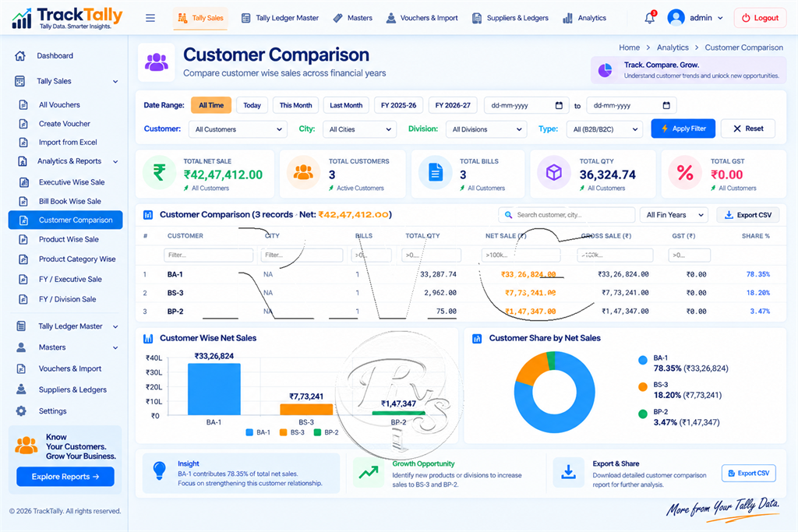Click the Import from Excel icon
This screenshot has width=798, height=532.
coord(23,143)
